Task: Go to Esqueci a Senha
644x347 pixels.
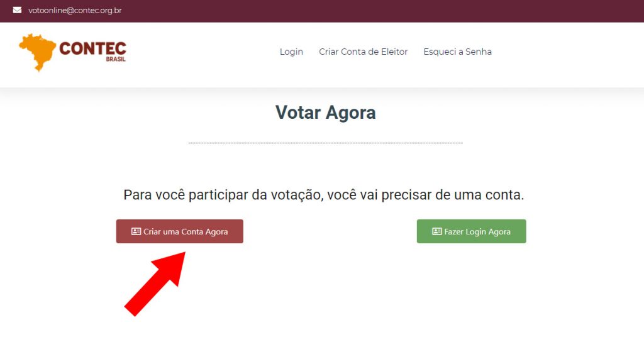Action: point(457,52)
